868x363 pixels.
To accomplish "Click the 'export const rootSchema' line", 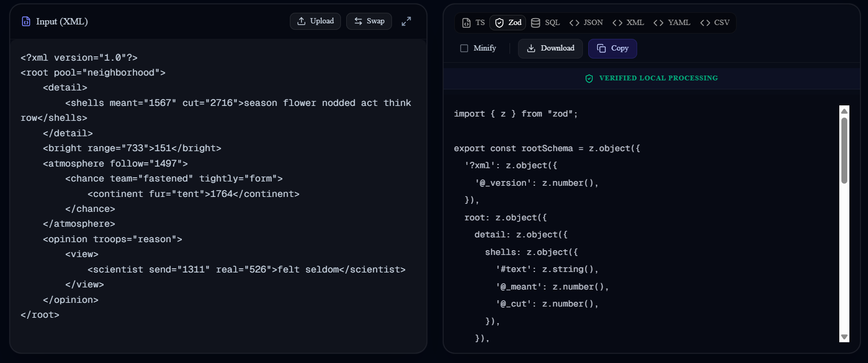I will [547, 148].
